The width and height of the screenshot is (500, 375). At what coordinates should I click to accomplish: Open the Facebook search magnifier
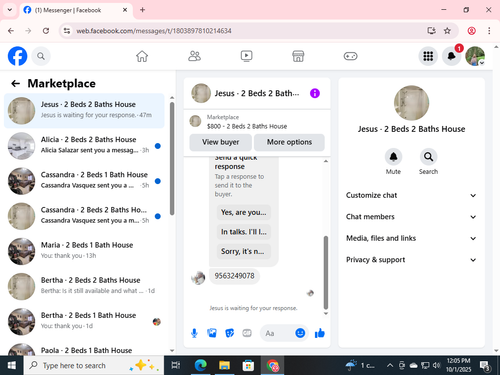point(41,56)
